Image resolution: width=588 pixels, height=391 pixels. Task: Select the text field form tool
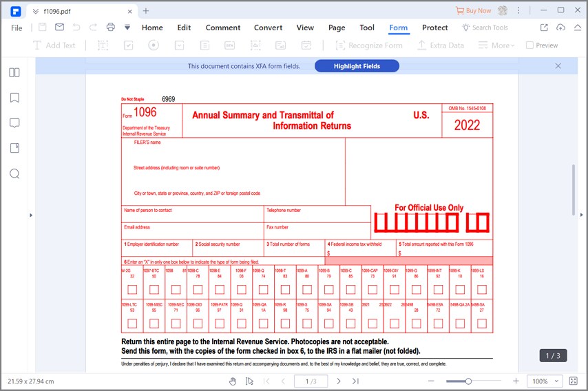pos(103,45)
